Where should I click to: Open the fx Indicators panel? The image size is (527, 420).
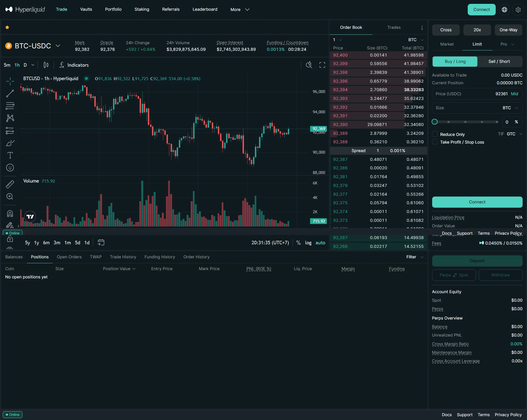74,65
